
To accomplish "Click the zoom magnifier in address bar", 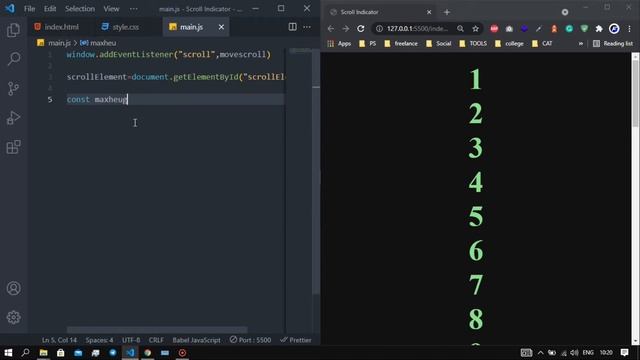I will [460, 29].
